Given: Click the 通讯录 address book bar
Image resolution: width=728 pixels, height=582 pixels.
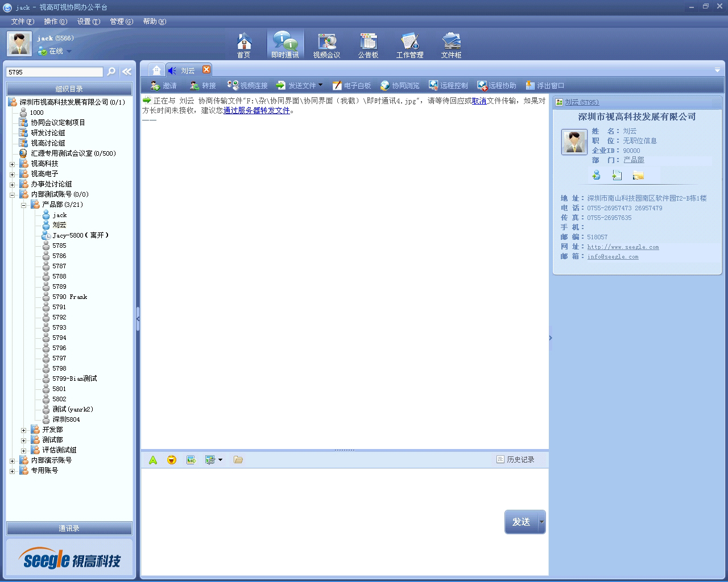Looking at the screenshot, I should (69, 528).
